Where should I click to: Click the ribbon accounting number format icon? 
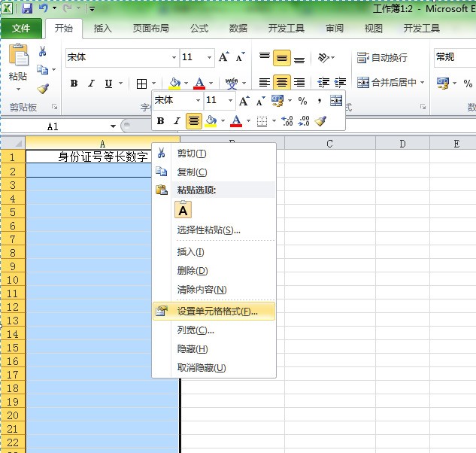click(443, 83)
